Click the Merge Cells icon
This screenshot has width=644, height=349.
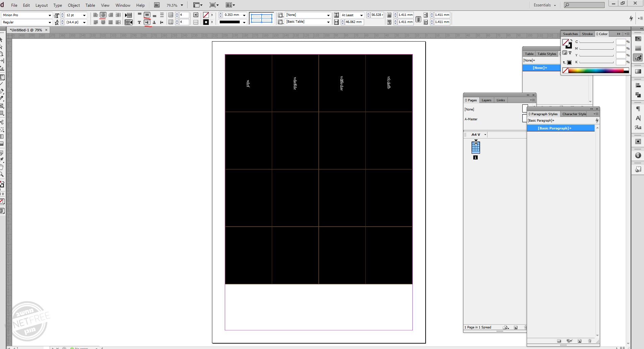[x=196, y=15]
